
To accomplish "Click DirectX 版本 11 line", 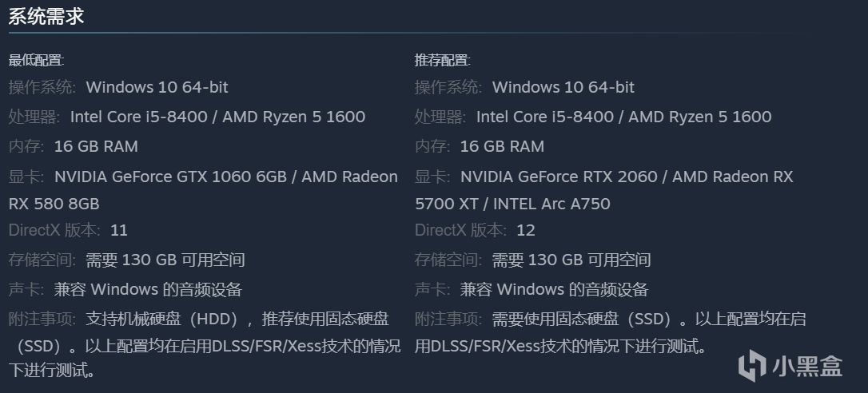I will pyautogui.click(x=68, y=230).
